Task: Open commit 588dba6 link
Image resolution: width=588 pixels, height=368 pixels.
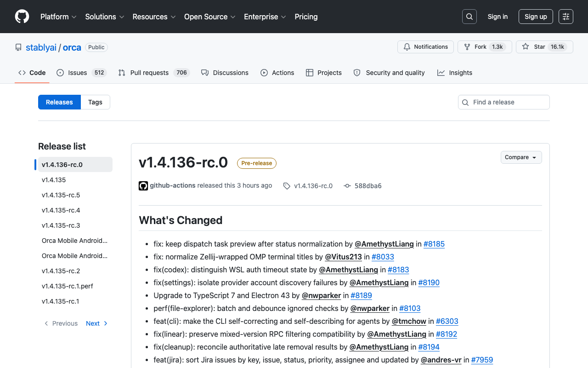Action: click(x=368, y=186)
